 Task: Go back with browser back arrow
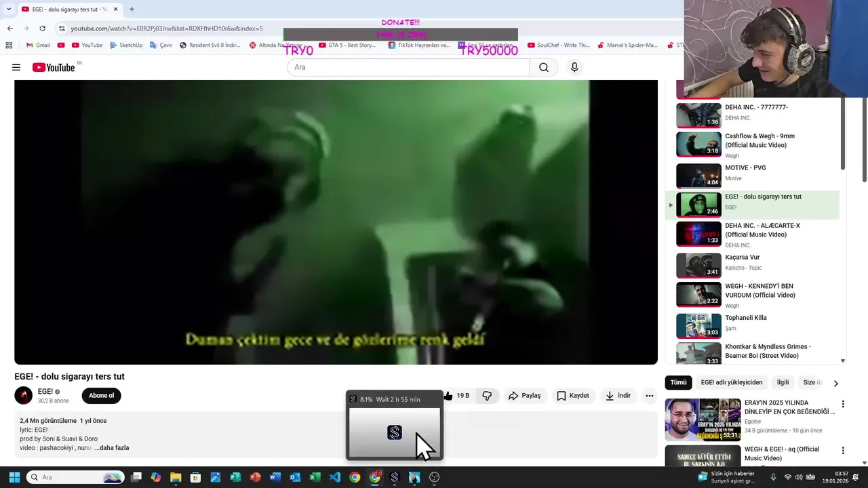9,28
